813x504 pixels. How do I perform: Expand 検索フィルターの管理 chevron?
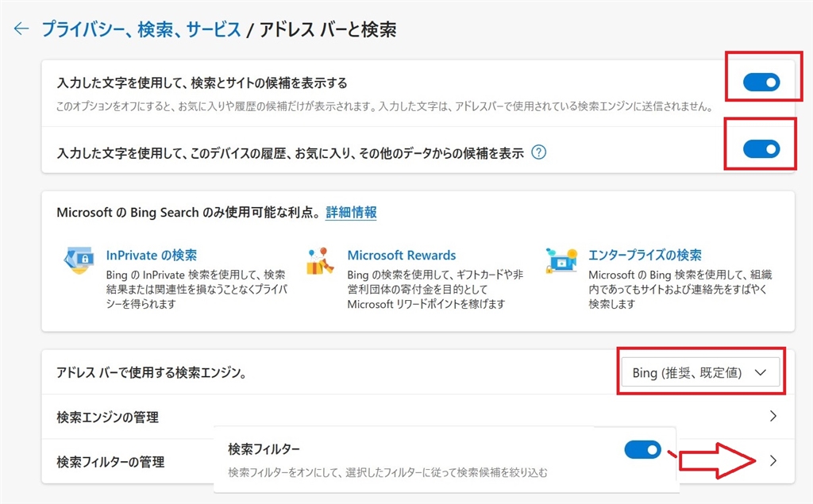[774, 461]
